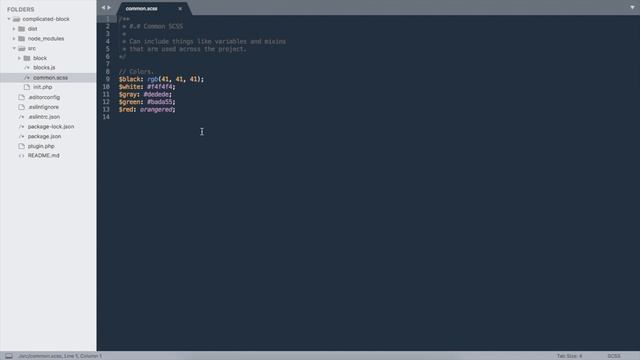Change Tab Size in status bar
The image size is (640, 360).
569,356
